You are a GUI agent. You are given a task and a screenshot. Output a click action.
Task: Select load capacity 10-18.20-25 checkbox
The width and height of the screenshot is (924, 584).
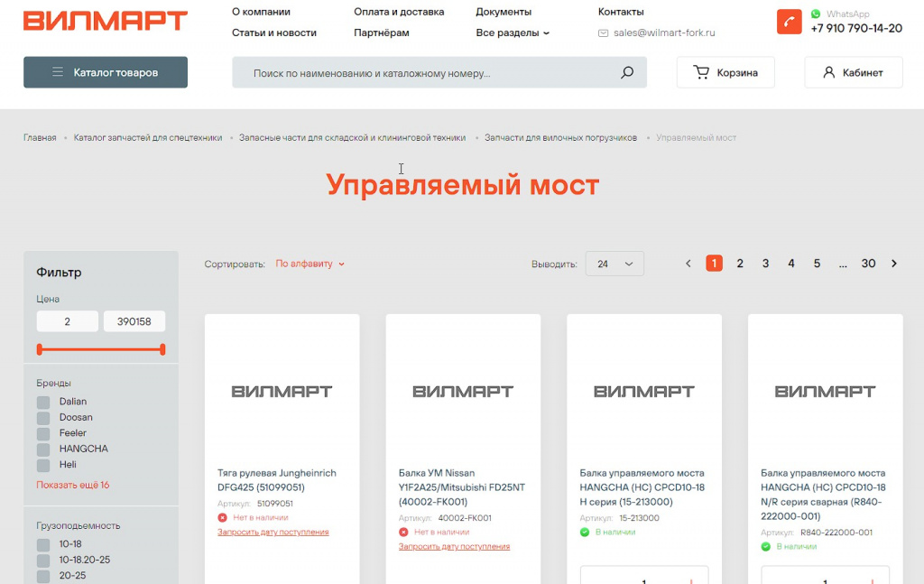pos(43,561)
